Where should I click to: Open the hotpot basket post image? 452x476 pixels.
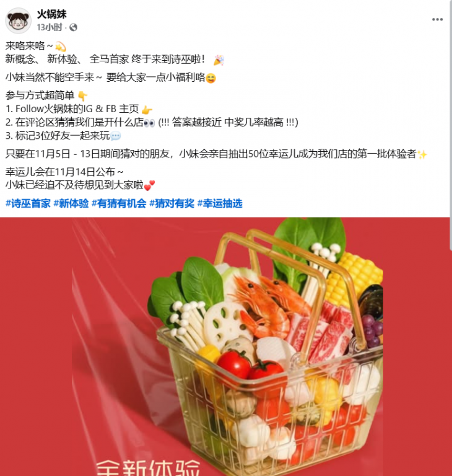click(x=225, y=346)
